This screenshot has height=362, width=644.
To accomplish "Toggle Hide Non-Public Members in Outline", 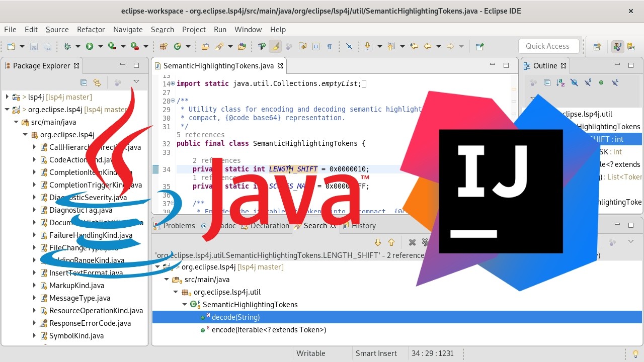I will click(x=601, y=82).
